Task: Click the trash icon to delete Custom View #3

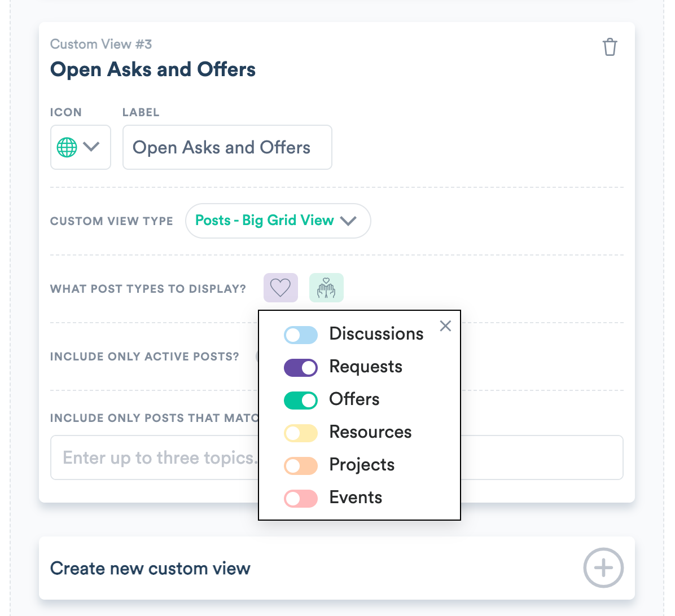Action: tap(610, 47)
